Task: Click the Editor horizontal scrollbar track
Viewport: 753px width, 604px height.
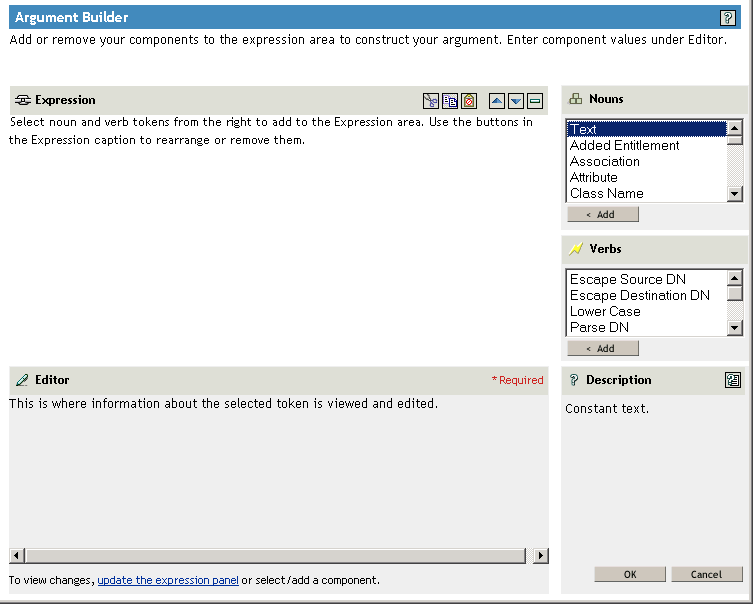Action: (x=276, y=556)
